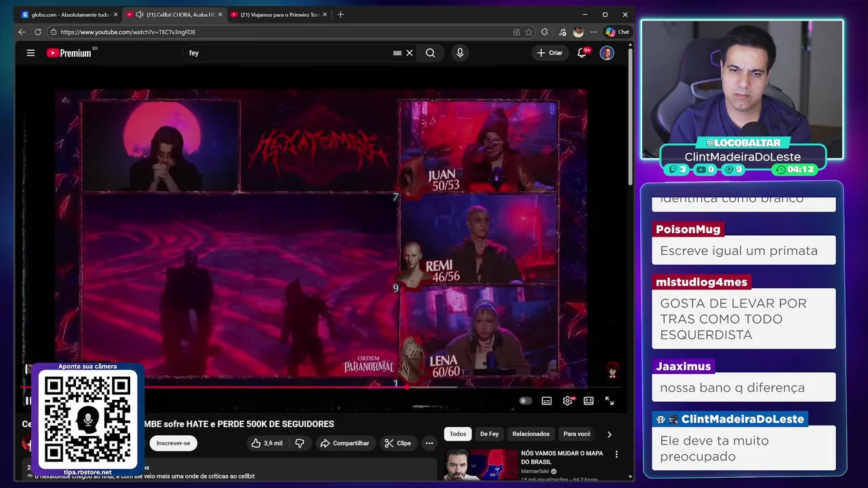Open the on-screen keyboard in search box
Viewport: 868px width, 488px height.
[397, 53]
